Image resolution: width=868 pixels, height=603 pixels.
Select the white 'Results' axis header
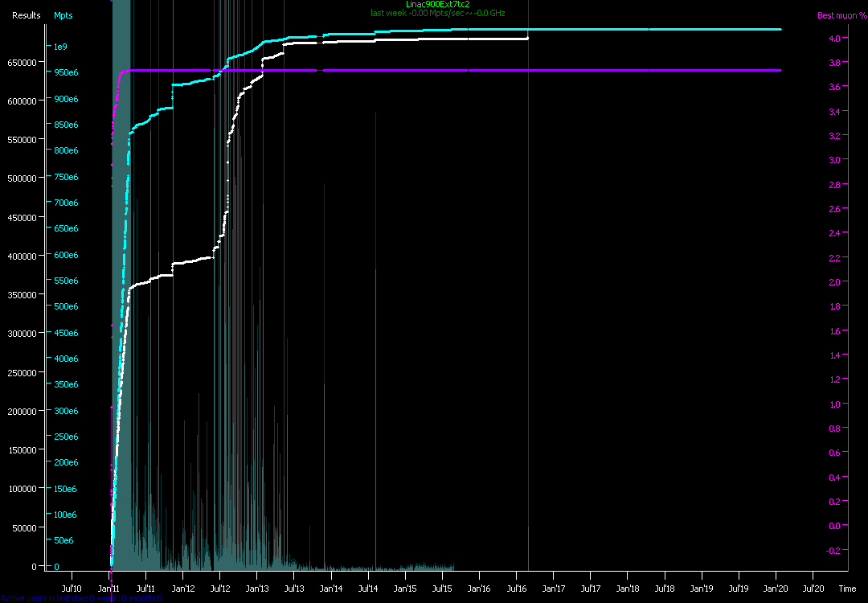click(x=26, y=15)
